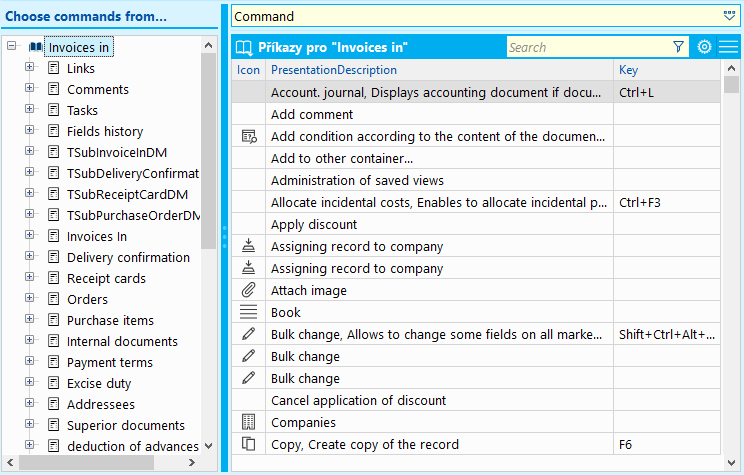Viewport: 744px width, 475px height.
Task: Click the Key column header
Action: (629, 70)
